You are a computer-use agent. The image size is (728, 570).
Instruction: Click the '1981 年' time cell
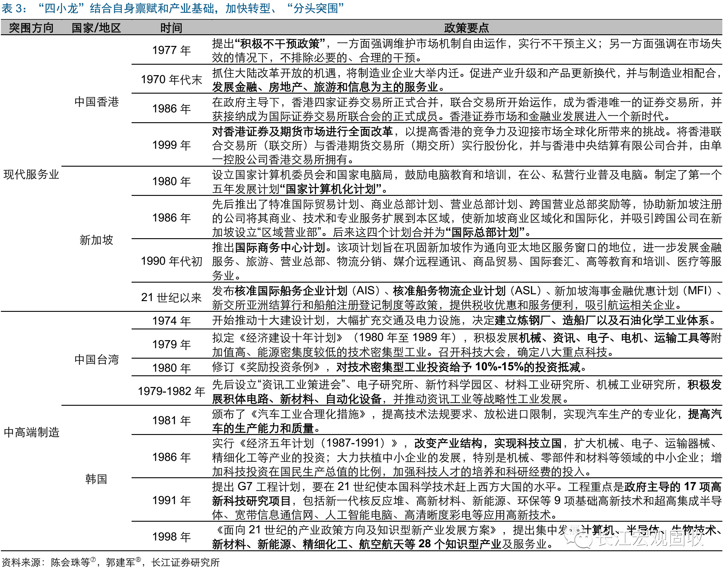pos(171,420)
